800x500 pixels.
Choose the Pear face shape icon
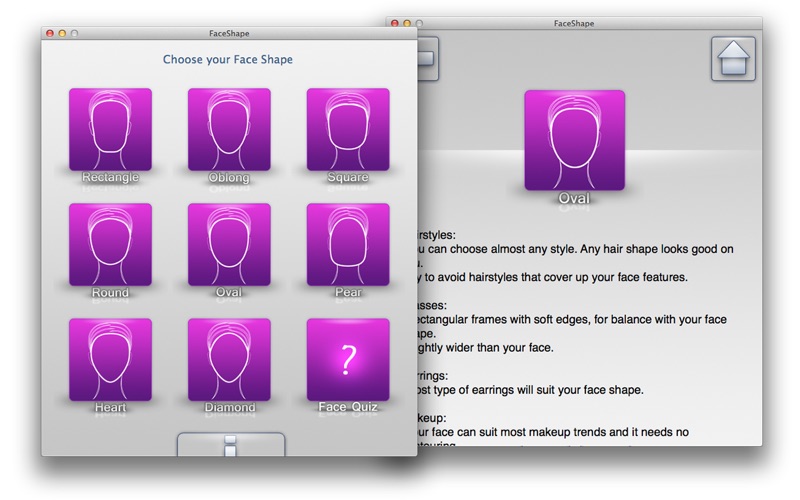(348, 245)
